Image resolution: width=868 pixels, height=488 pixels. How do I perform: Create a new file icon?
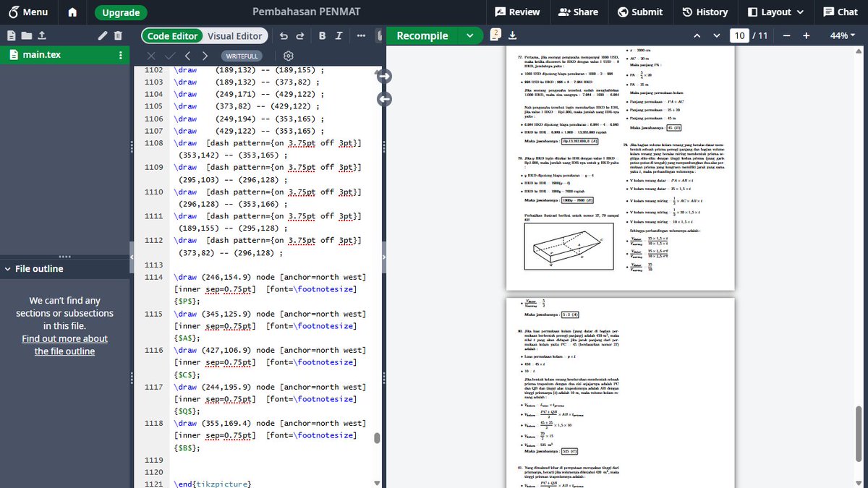coord(12,35)
